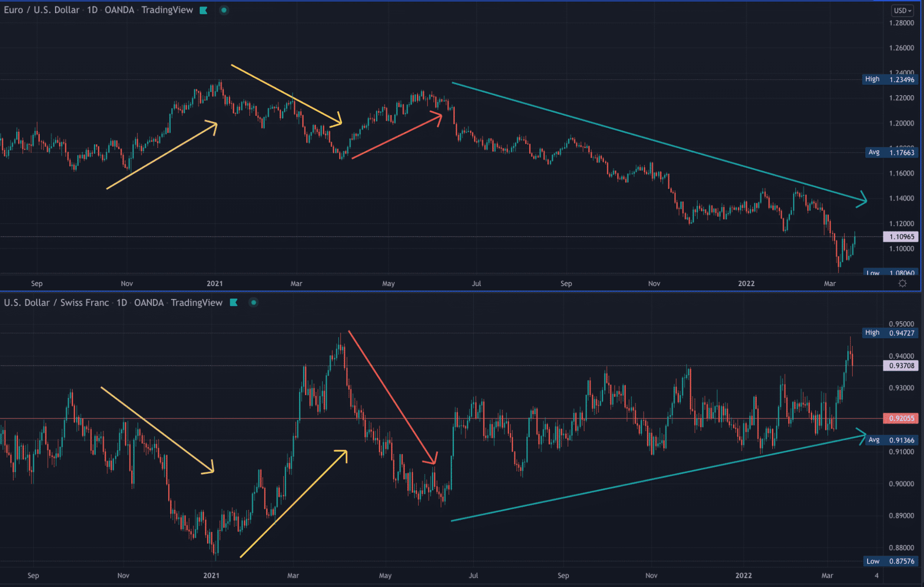Click the 0.95000 price scale value
Viewport: 924px width, 587px height.
pyautogui.click(x=901, y=324)
